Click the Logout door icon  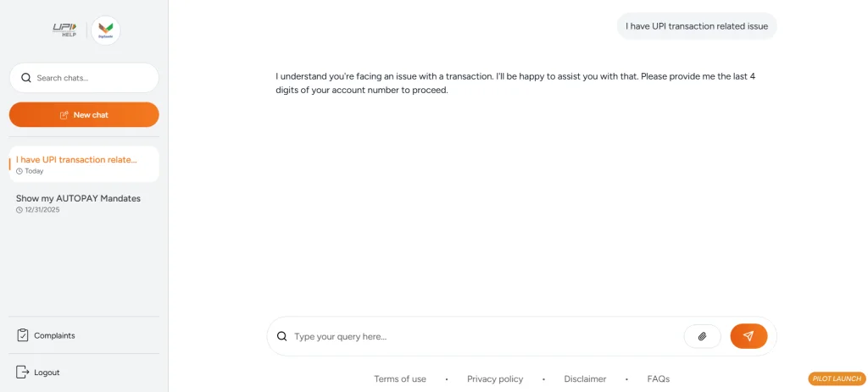[x=23, y=372]
